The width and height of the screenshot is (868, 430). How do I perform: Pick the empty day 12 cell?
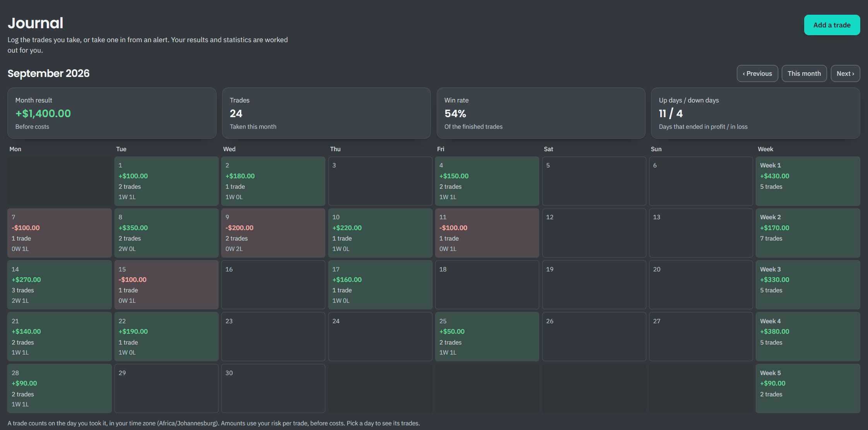(594, 233)
